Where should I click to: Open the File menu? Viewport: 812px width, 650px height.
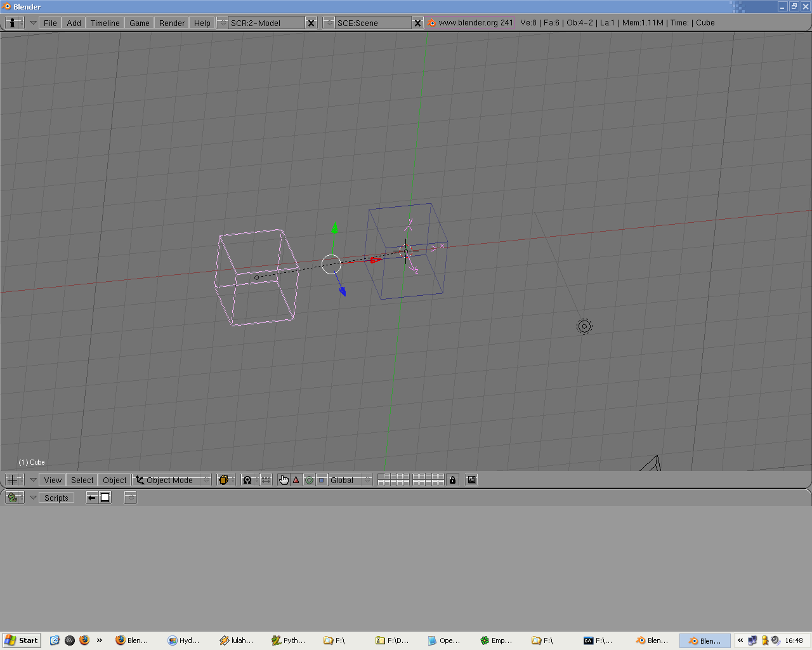point(50,23)
